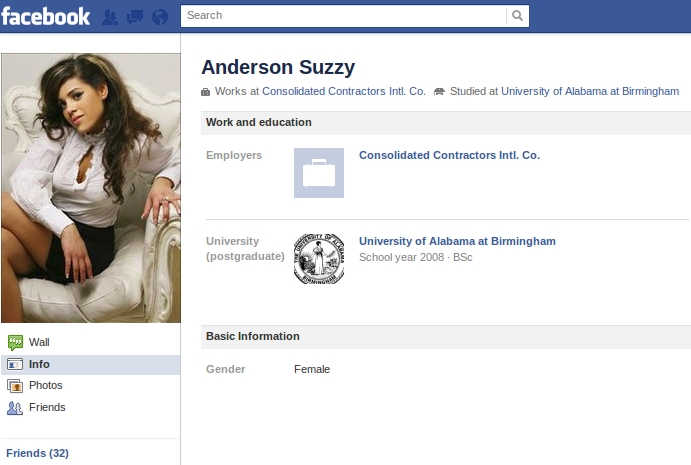Click the School year 2008 · BSc text
The image size is (691, 465).
416,257
